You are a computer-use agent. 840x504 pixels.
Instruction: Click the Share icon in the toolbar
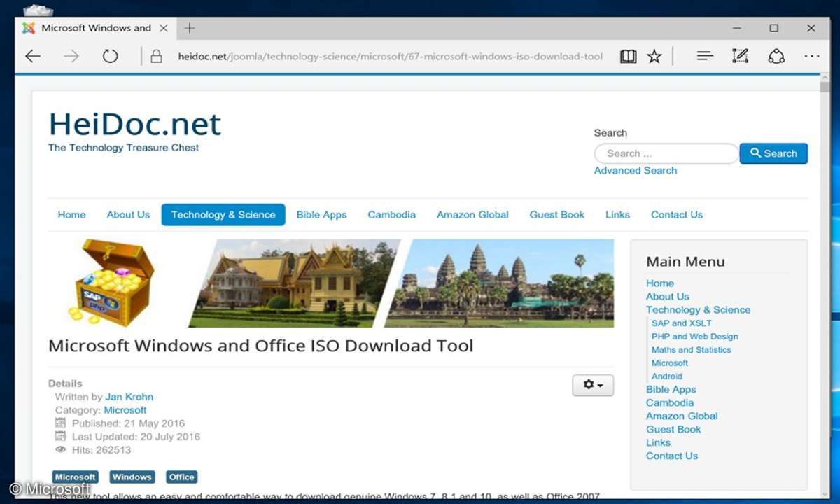776,57
